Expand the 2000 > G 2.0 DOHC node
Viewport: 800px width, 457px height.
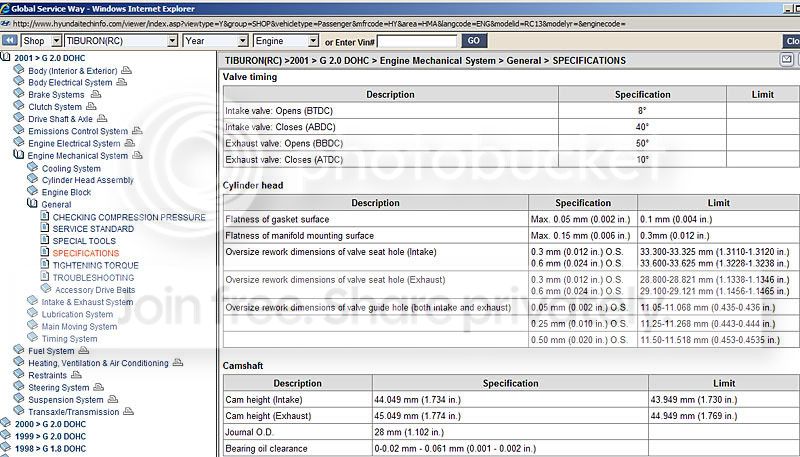pos(7,424)
